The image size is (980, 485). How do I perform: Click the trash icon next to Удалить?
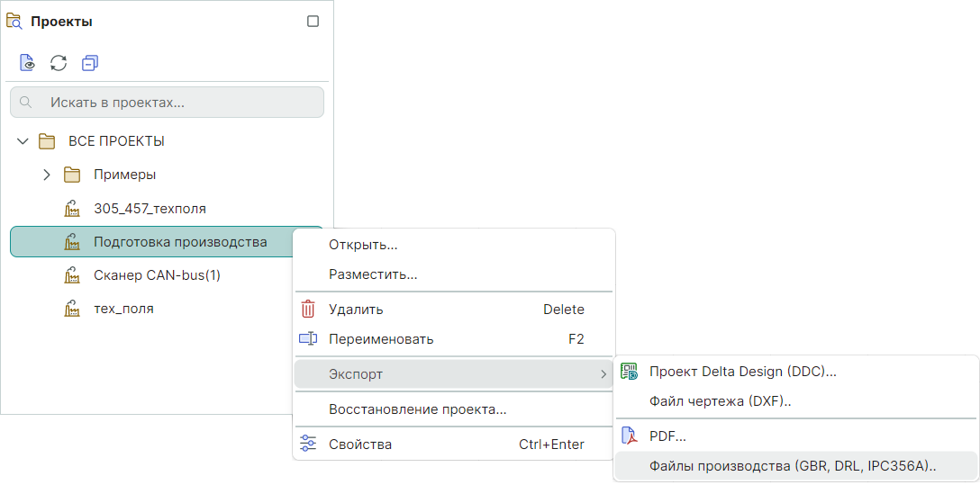tap(308, 310)
